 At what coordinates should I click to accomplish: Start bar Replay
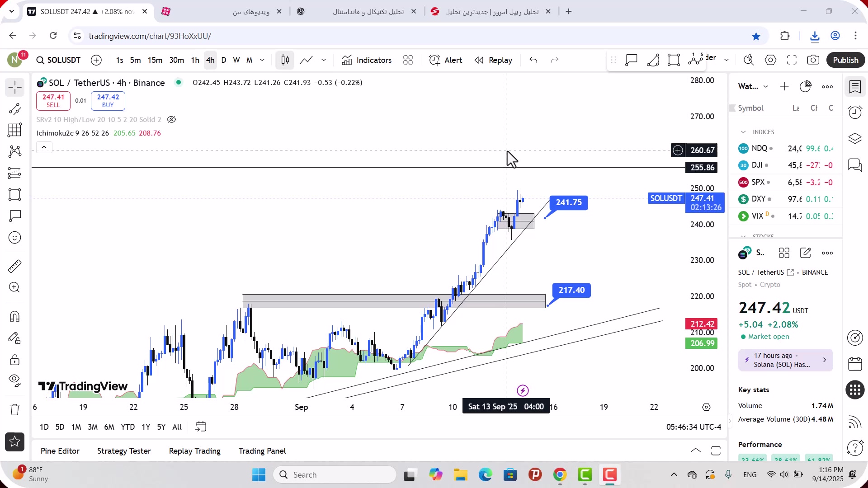tap(494, 60)
